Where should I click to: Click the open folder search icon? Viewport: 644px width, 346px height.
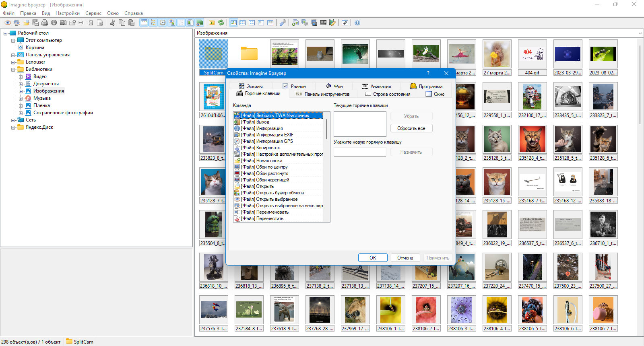coord(26,23)
